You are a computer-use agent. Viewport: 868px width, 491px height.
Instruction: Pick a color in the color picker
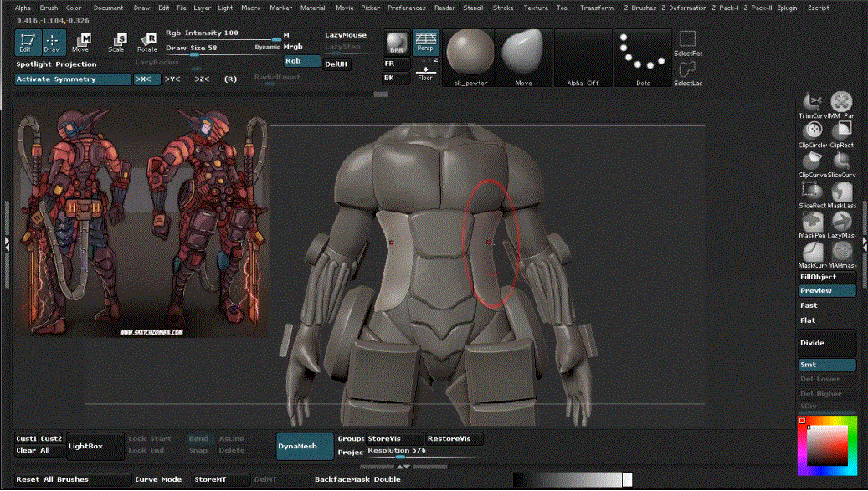[828, 446]
